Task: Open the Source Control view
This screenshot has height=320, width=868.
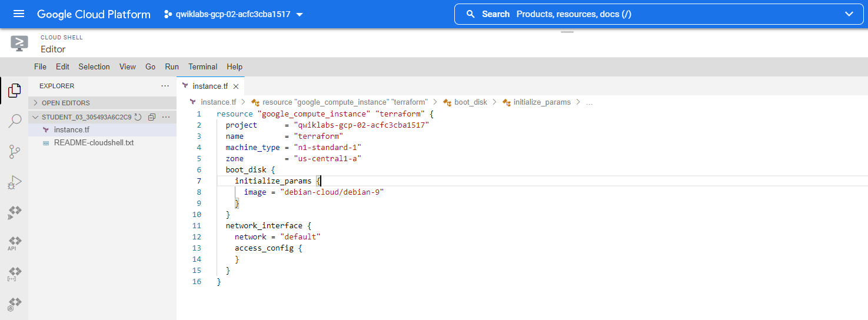Action: tap(15, 152)
